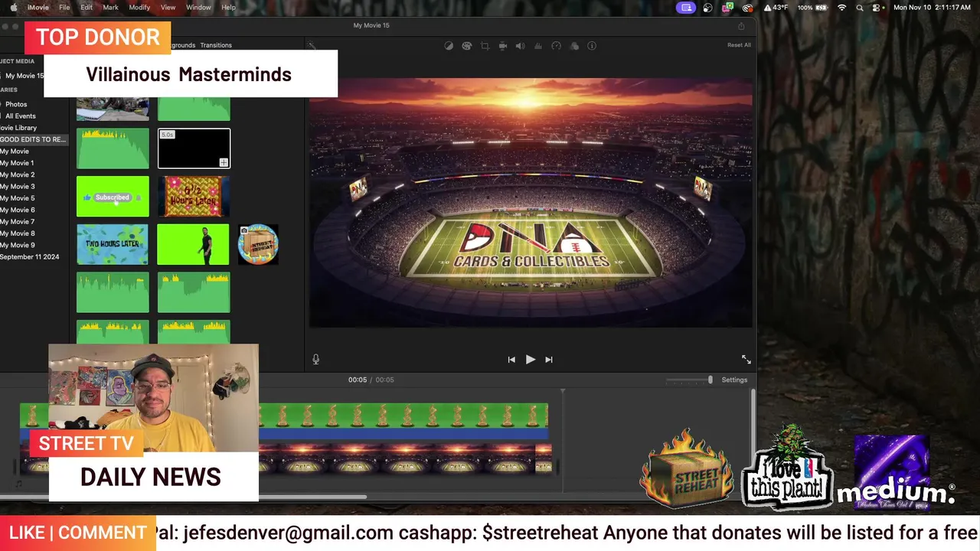Viewport: 980px width, 551px height.
Task: Open the Stabilization camera tool
Action: 503,46
